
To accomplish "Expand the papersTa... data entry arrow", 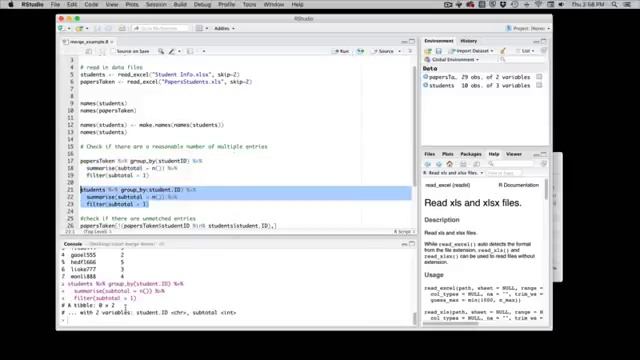I will (426, 77).
